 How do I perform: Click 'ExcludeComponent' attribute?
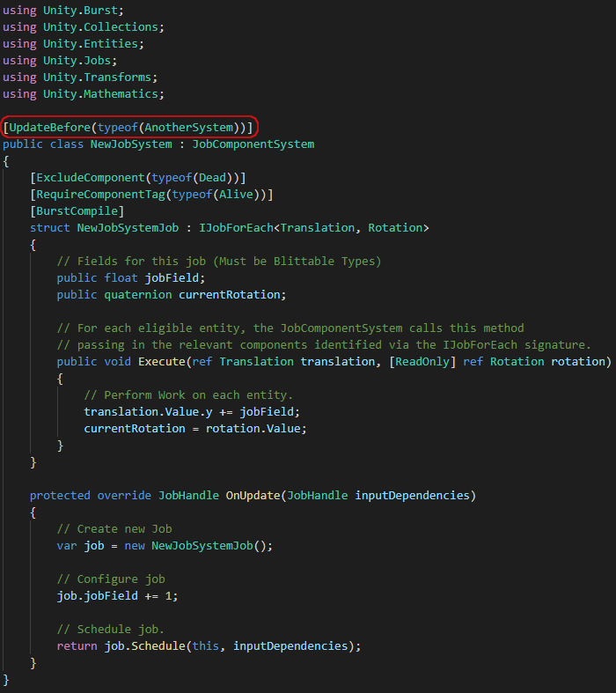(x=91, y=178)
